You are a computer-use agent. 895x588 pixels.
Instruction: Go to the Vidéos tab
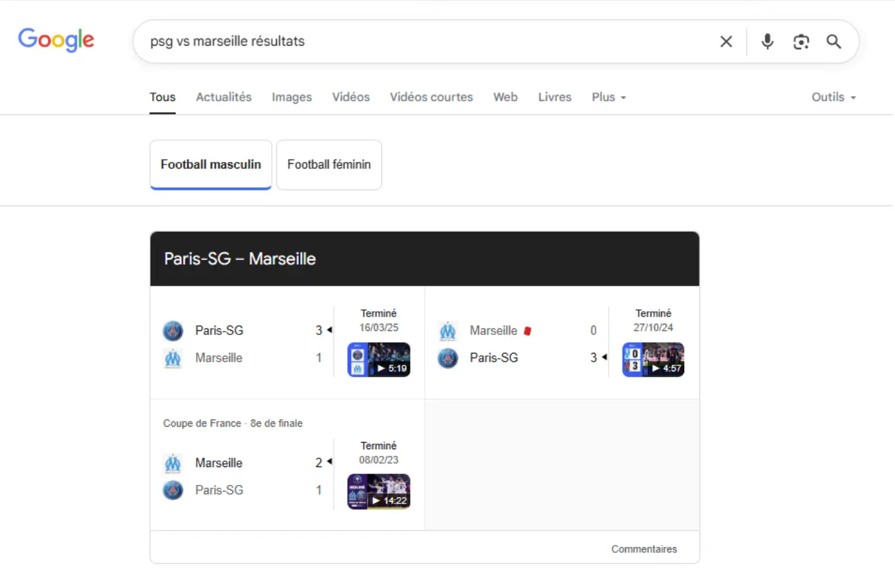(x=351, y=97)
